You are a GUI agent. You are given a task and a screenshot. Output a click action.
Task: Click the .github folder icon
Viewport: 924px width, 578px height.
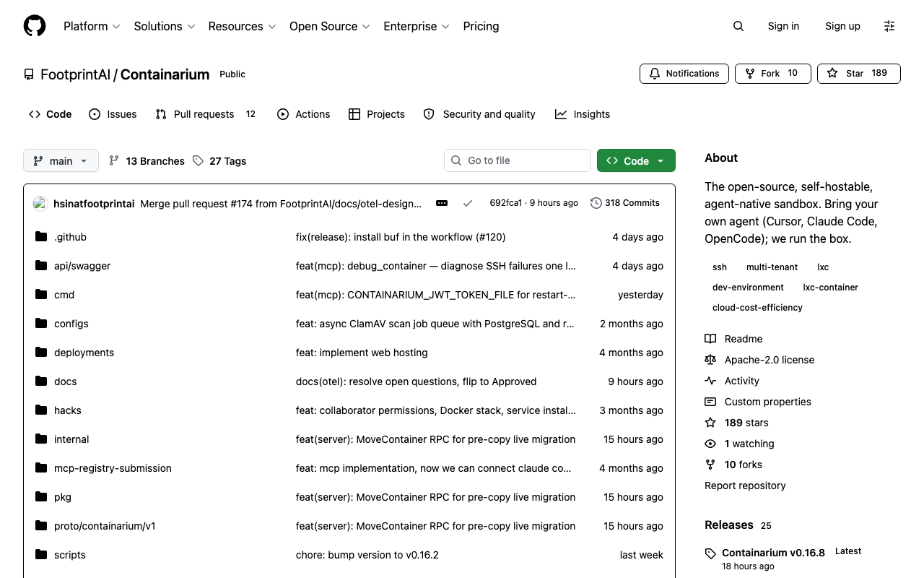[x=41, y=236]
